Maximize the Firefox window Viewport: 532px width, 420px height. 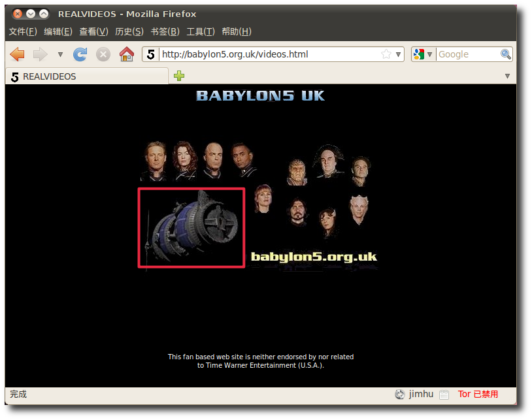[44, 14]
